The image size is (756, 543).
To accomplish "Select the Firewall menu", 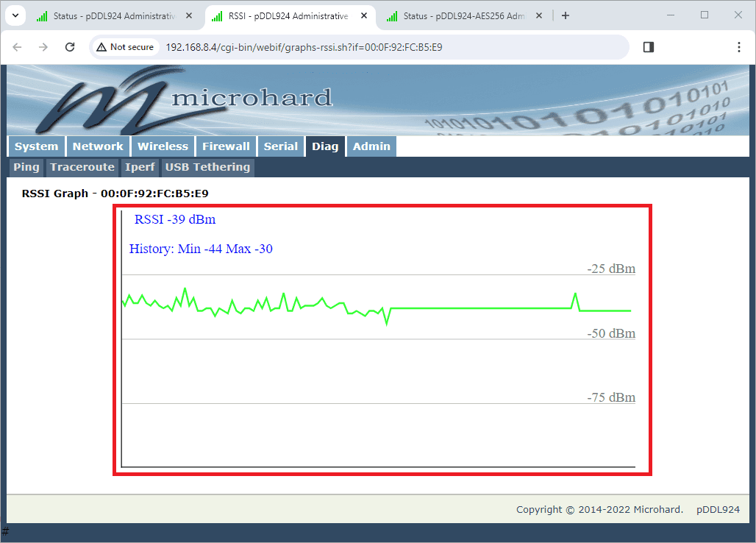I will [226, 146].
